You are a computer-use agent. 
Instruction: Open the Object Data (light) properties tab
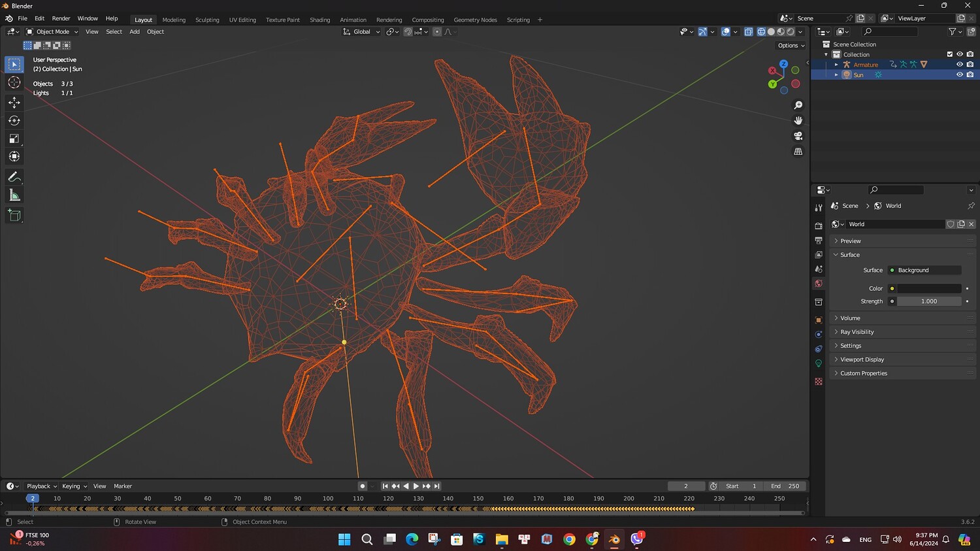[819, 363]
